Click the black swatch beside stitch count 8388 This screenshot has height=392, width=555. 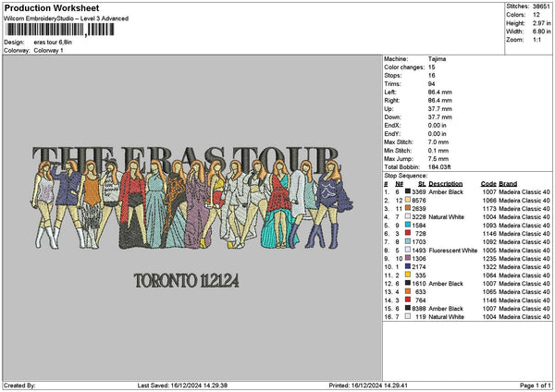point(408,308)
